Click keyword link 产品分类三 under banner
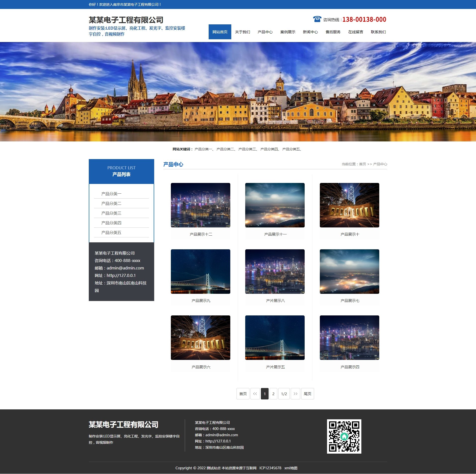This screenshot has width=476, height=474. click(x=247, y=149)
